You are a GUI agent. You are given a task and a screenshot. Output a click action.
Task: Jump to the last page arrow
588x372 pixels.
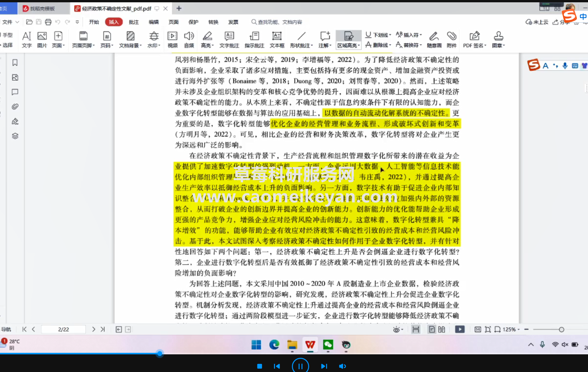click(103, 329)
